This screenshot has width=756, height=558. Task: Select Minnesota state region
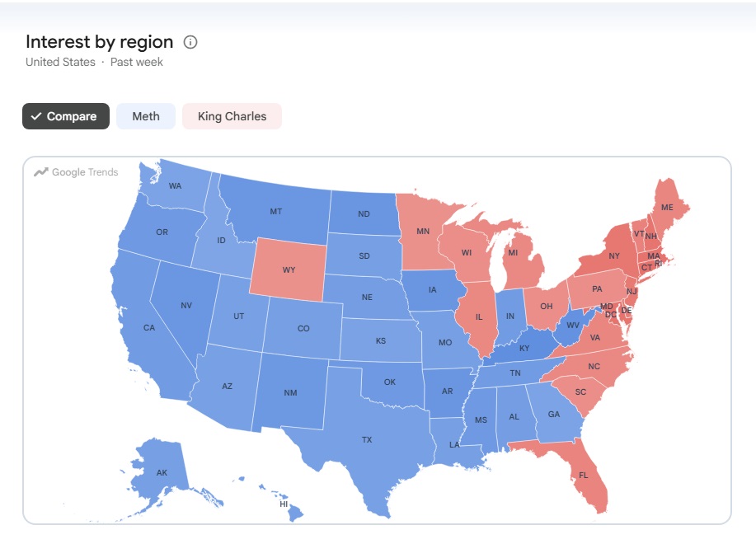coord(422,232)
